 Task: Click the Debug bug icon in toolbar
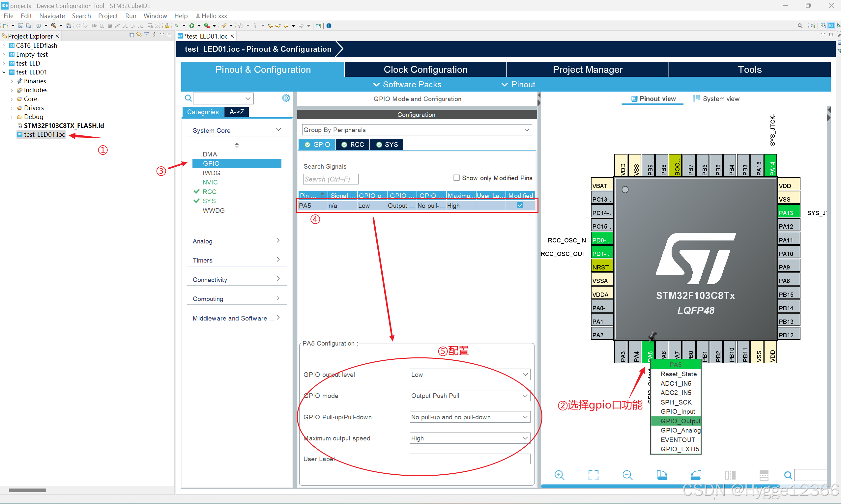coord(177,26)
